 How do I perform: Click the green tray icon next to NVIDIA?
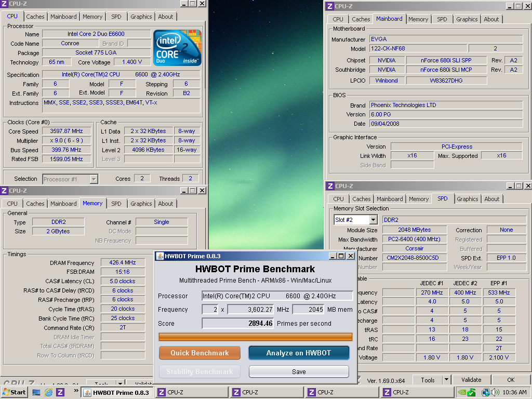[x=472, y=393]
